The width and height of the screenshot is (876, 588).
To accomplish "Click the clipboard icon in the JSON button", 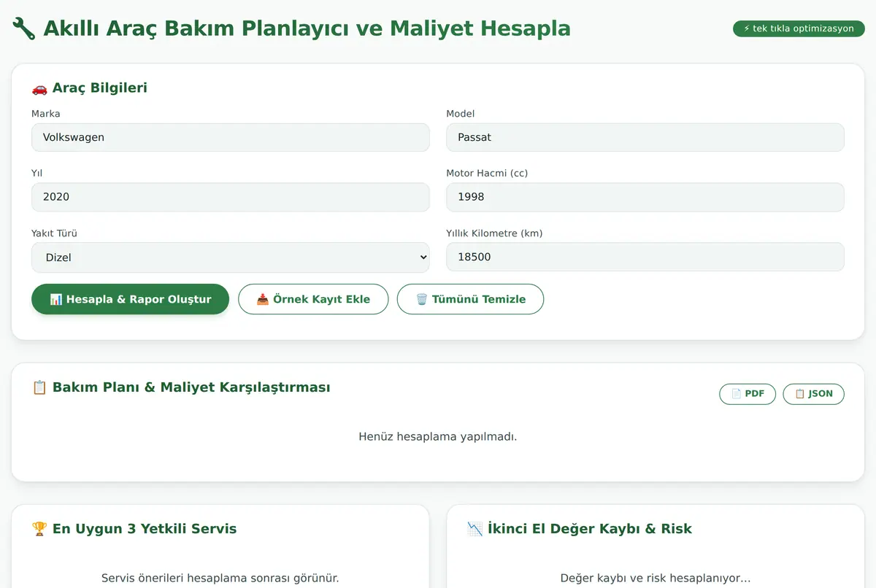I will click(x=800, y=394).
